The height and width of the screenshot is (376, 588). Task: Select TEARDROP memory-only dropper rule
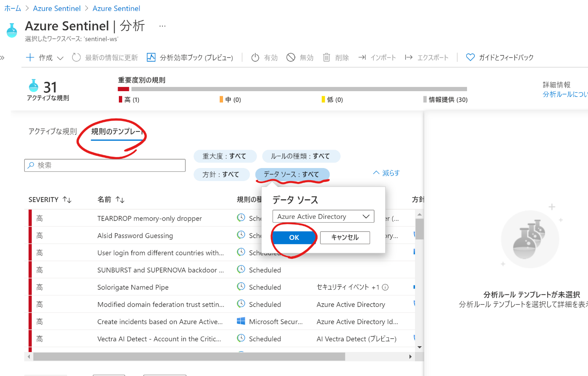[150, 218]
